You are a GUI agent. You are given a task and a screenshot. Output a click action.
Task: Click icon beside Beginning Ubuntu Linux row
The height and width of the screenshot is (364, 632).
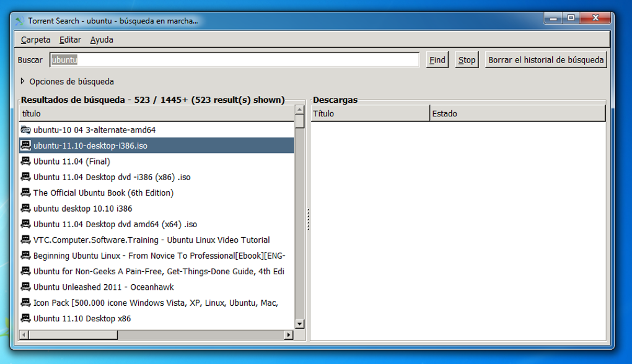[26, 255]
